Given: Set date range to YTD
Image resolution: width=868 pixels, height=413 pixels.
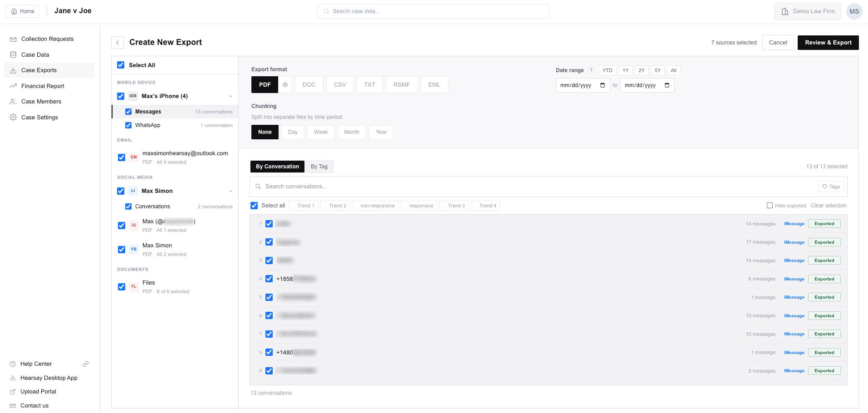Looking at the screenshot, I should point(607,70).
